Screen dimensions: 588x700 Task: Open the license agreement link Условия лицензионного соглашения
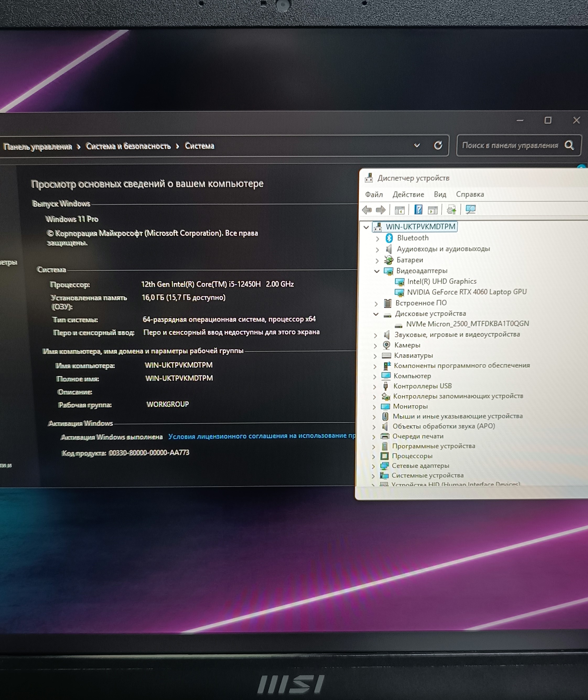(262, 436)
